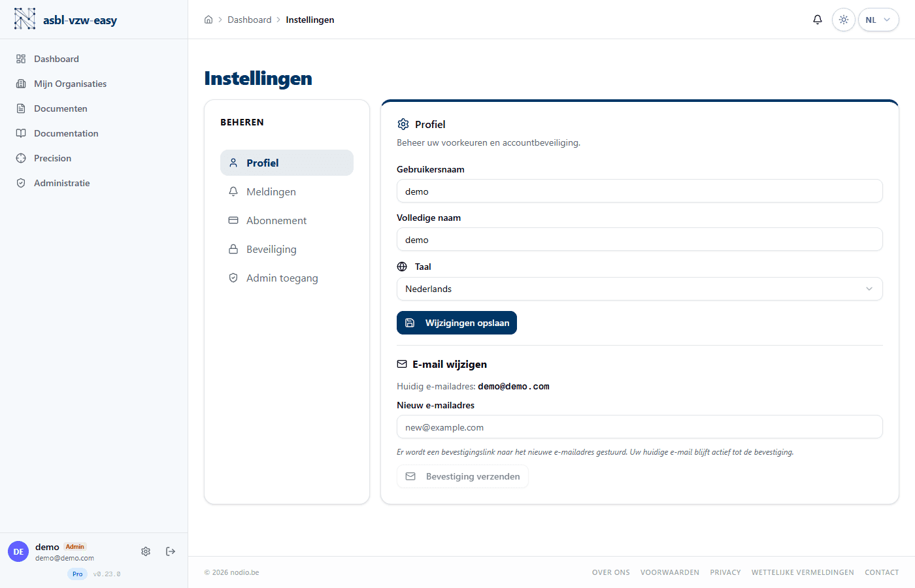
Task: Focus the Nieuw e-mailadres input field
Action: tap(640, 427)
